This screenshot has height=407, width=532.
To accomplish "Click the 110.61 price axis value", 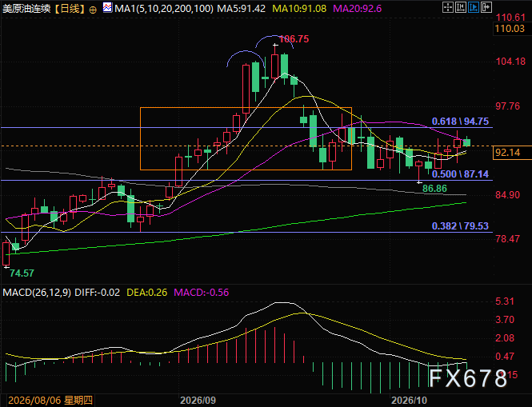I will (510, 18).
